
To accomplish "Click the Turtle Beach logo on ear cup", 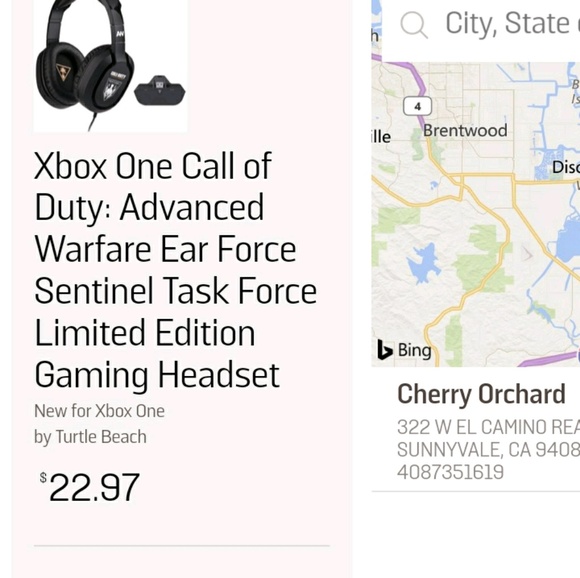I will [64, 70].
